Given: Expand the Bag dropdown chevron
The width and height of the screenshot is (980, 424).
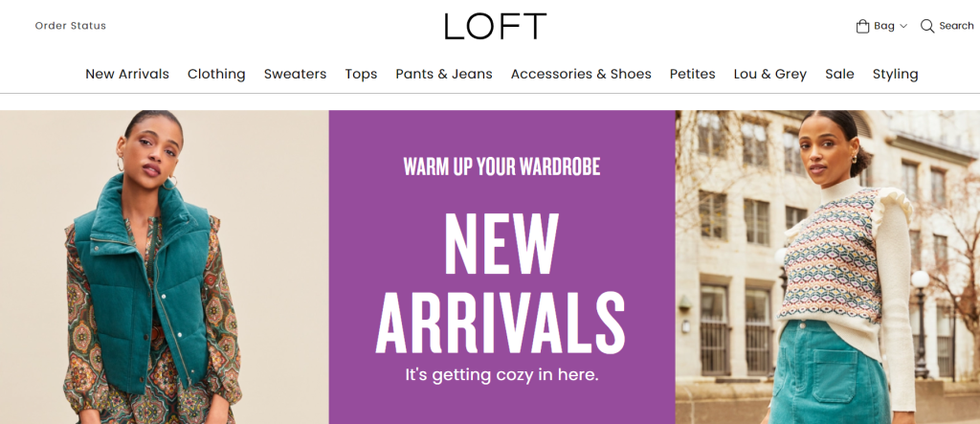Looking at the screenshot, I should [x=903, y=27].
